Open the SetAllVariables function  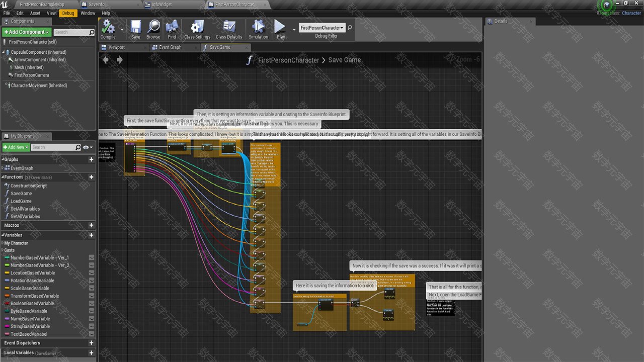point(25,209)
